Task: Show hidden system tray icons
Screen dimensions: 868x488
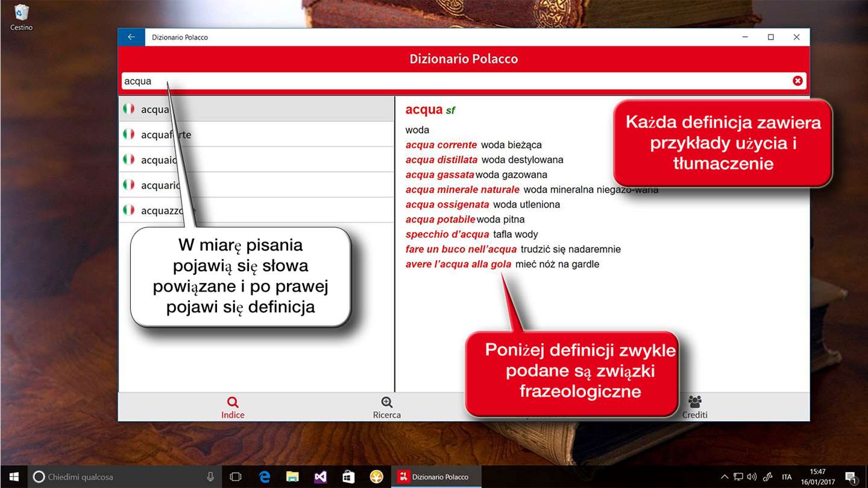Action: coord(725,477)
